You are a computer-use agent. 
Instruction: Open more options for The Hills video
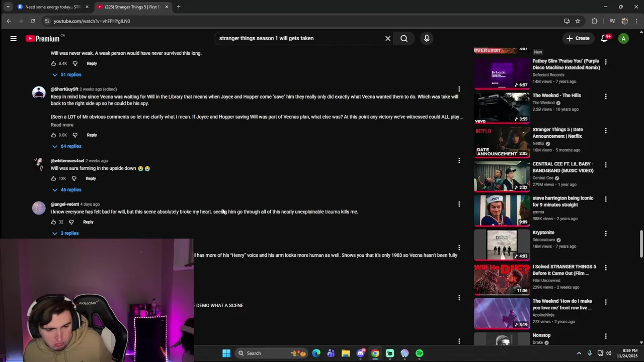606,96
